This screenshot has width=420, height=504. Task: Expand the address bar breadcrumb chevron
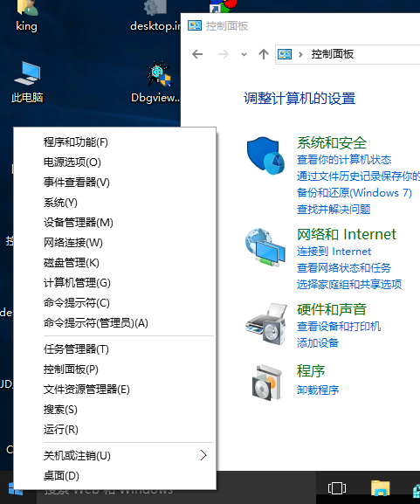pyautogui.click(x=300, y=55)
